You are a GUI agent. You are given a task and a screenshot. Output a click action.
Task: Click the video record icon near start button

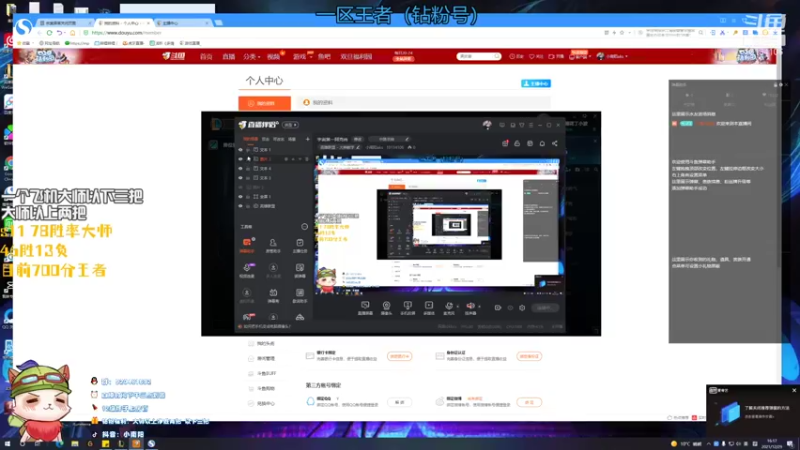[497, 308]
